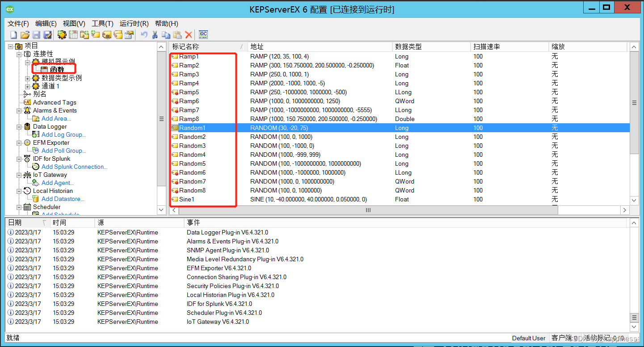Viewport: 644px width, 347px height.
Task: Sort by the 数据类型 column header
Action: click(x=432, y=46)
